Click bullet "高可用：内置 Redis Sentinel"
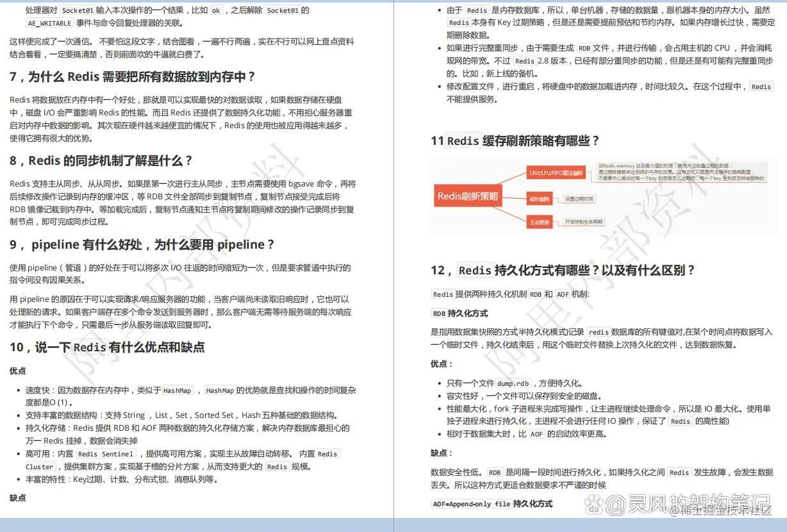Image resolution: width=787 pixels, height=532 pixels. point(183,460)
